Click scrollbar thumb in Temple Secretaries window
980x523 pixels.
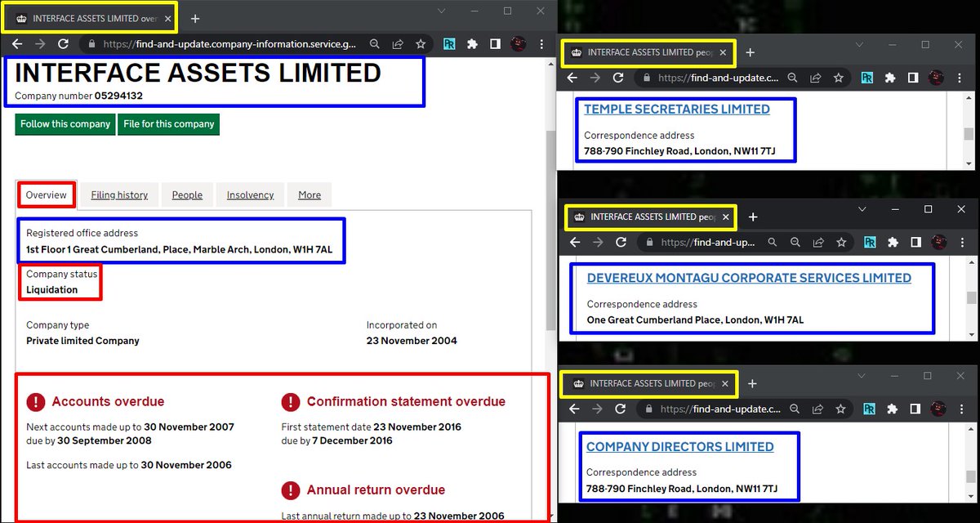point(969,135)
